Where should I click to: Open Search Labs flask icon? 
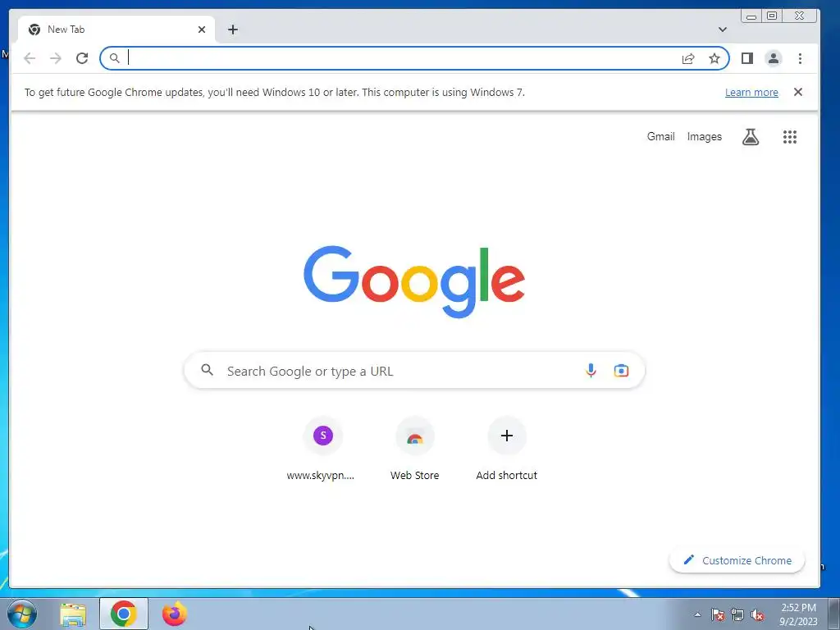click(751, 137)
